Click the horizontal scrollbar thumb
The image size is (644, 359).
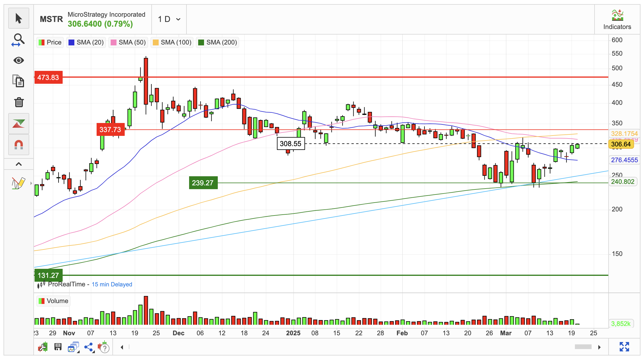(x=583, y=347)
